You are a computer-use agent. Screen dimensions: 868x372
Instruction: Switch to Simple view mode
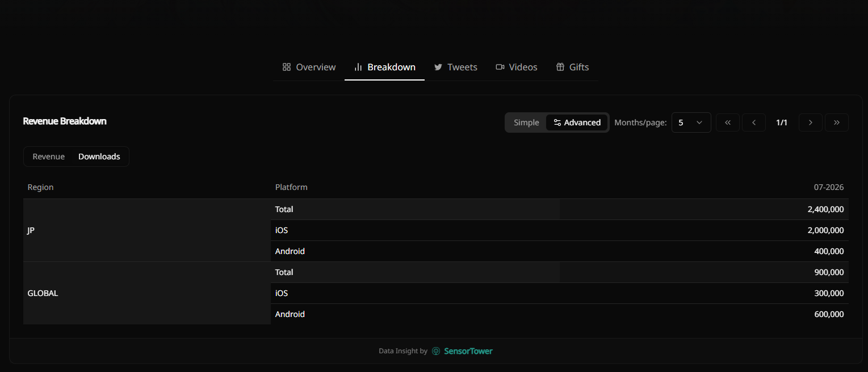click(526, 122)
